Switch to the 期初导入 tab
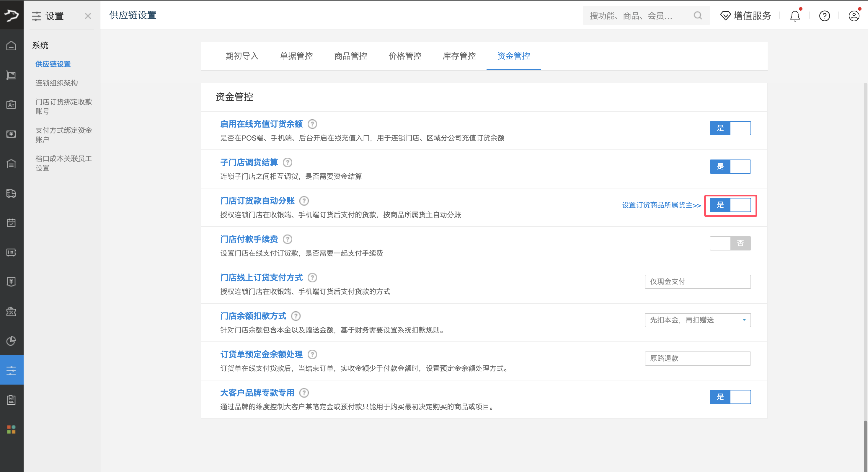 click(x=242, y=56)
